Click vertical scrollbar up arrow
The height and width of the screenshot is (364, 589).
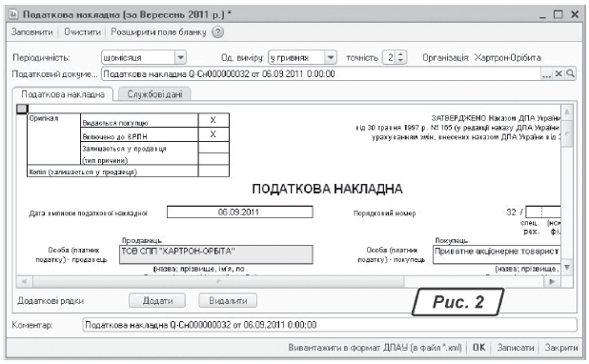click(567, 111)
